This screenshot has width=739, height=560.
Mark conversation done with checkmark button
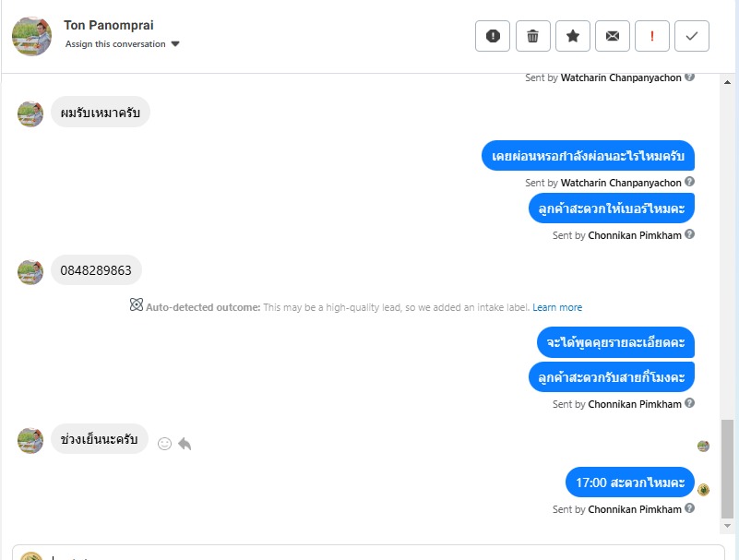pos(692,36)
